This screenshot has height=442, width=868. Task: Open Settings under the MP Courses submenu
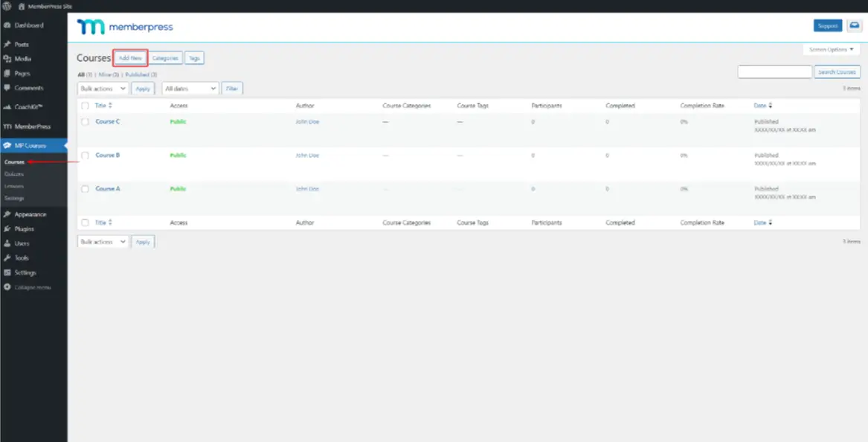[x=14, y=198]
